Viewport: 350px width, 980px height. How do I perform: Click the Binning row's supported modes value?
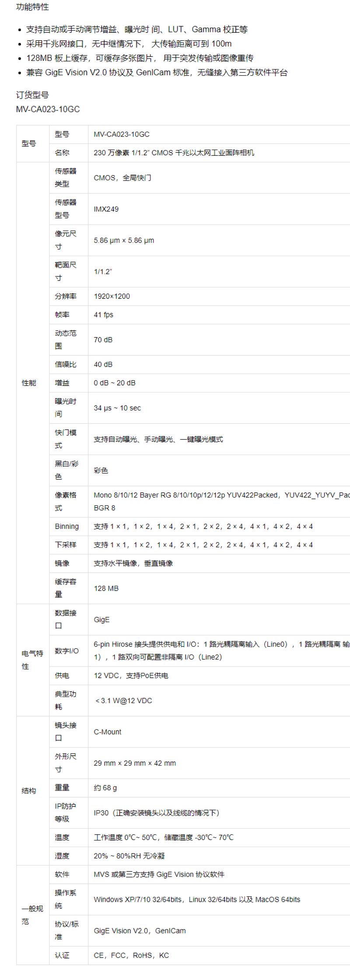click(x=203, y=526)
